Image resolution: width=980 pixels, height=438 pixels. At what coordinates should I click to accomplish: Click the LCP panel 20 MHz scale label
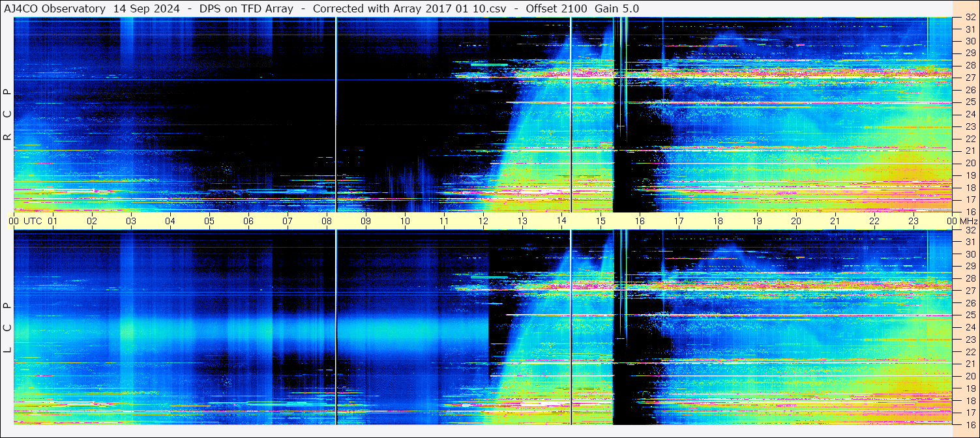point(970,376)
